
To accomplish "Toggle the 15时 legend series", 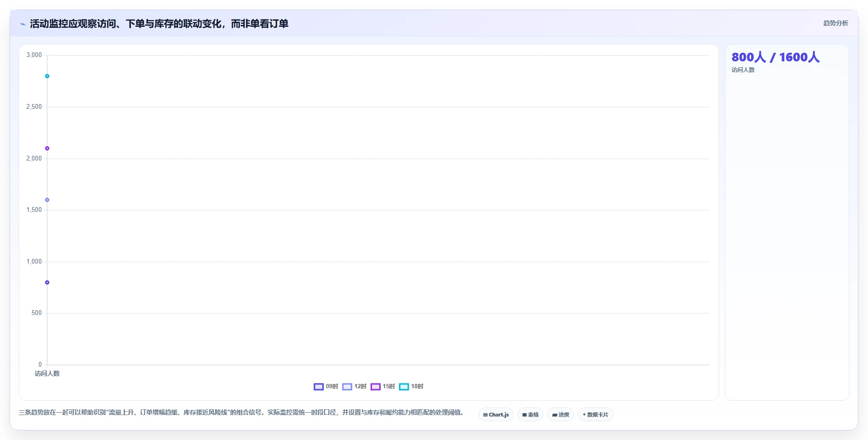I will click(x=383, y=387).
